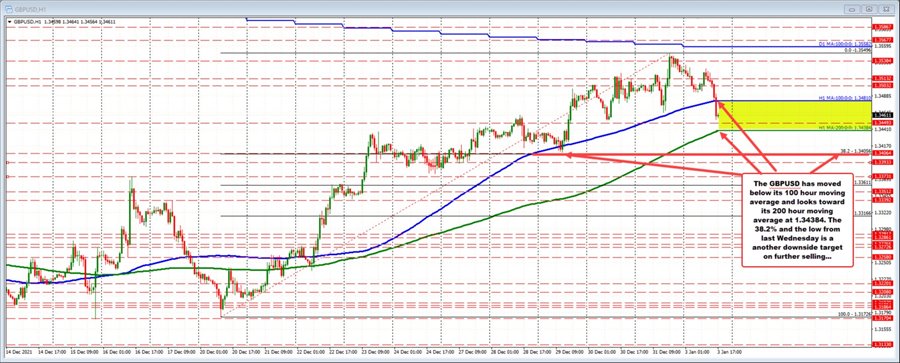Click the 1.31330 price label at axis bottom
900x363 pixels.
882,344
